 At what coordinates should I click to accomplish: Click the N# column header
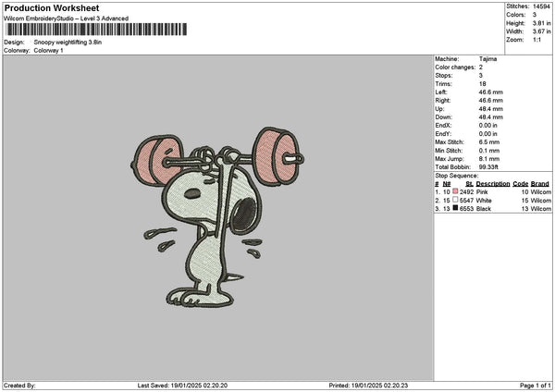pyautogui.click(x=447, y=183)
